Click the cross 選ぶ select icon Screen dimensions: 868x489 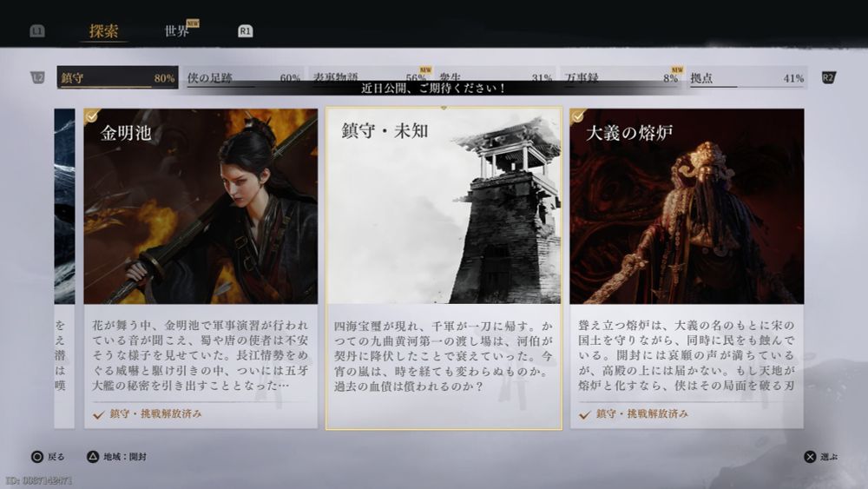[810, 457]
